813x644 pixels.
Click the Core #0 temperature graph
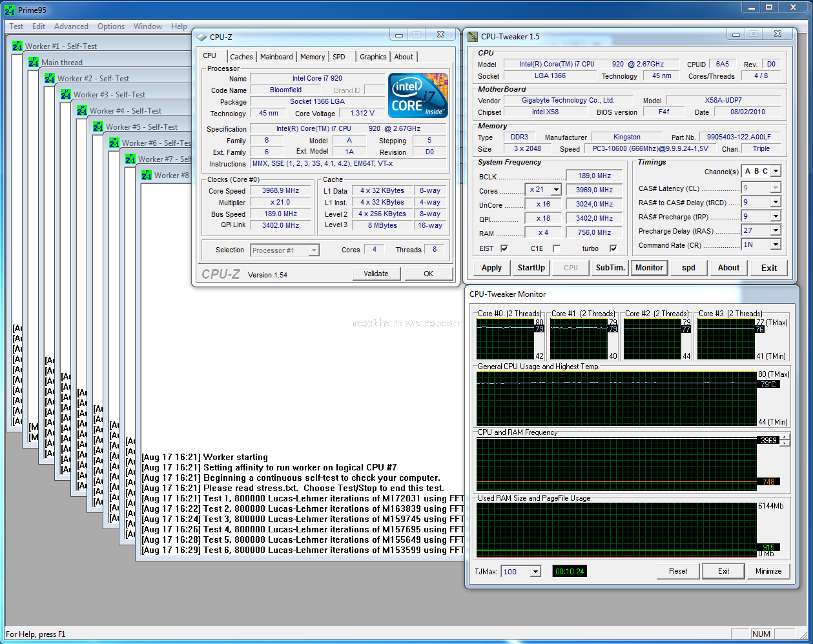click(505, 339)
